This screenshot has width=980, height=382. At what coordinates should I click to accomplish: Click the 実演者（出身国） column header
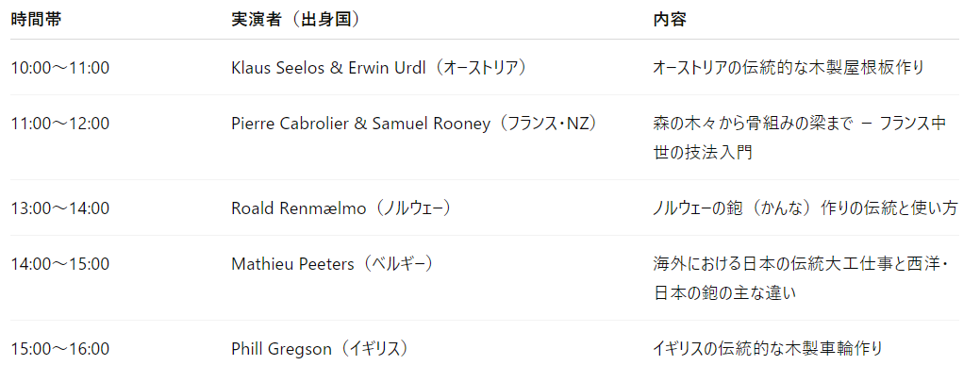[295, 20]
